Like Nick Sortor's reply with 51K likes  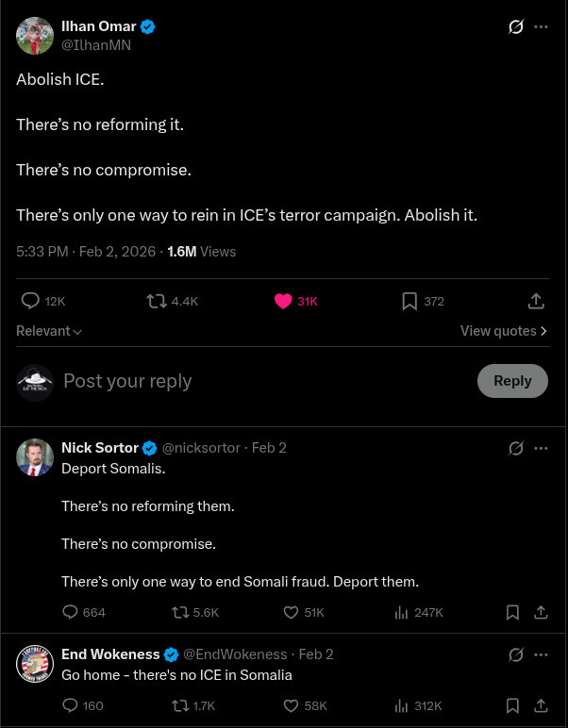[292, 612]
